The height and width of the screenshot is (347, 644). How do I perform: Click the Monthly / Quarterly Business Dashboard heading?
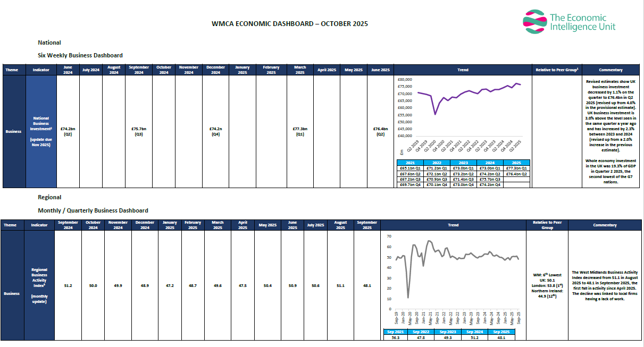93,210
